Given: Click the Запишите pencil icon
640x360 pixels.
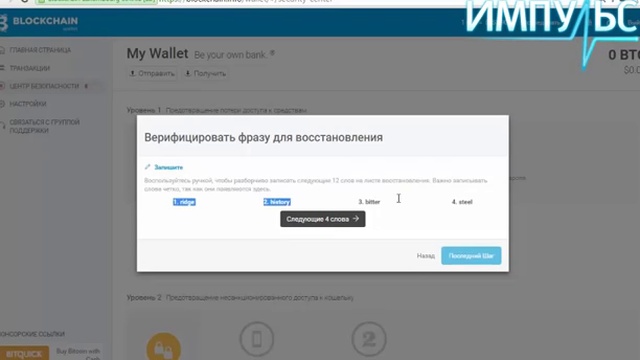Looking at the screenshot, I should [x=147, y=167].
